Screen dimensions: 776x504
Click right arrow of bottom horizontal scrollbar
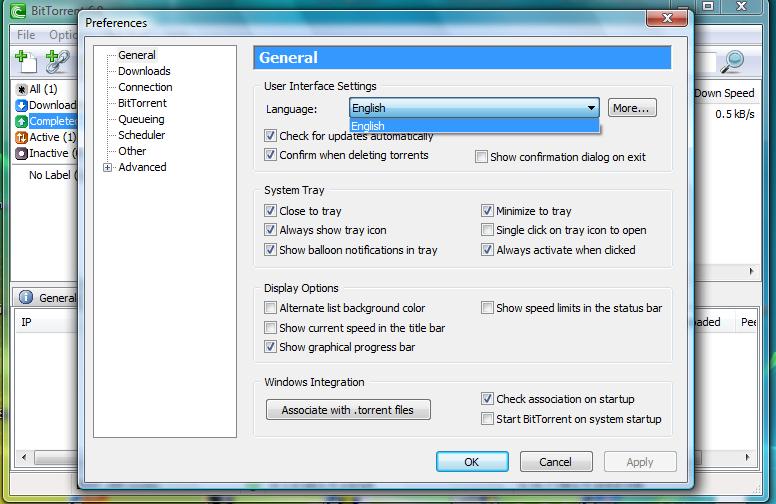pos(747,457)
